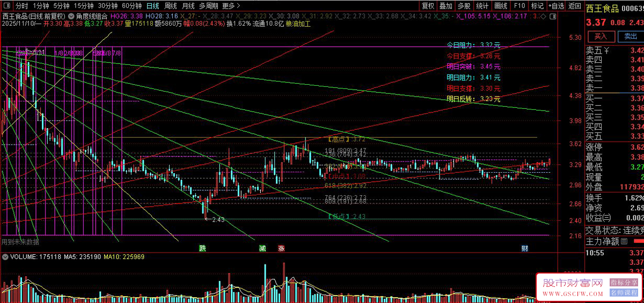Click the 买入 buy button
Image resolution: width=644 pixels, height=303 pixels.
tap(601, 36)
